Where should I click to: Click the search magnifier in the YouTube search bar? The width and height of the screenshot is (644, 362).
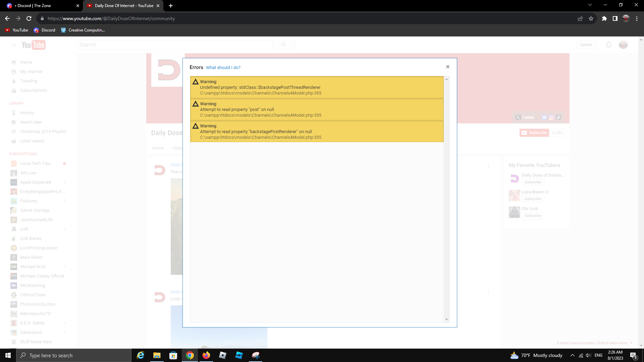(x=284, y=44)
